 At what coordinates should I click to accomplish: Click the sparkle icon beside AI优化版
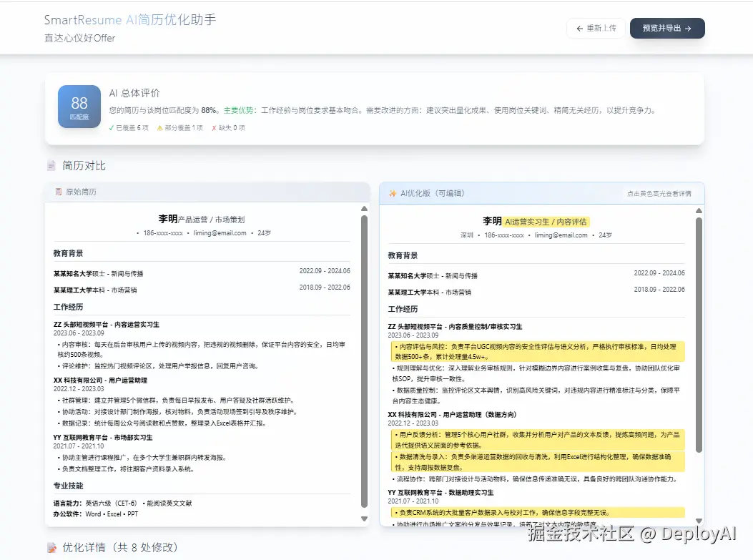pyautogui.click(x=393, y=193)
